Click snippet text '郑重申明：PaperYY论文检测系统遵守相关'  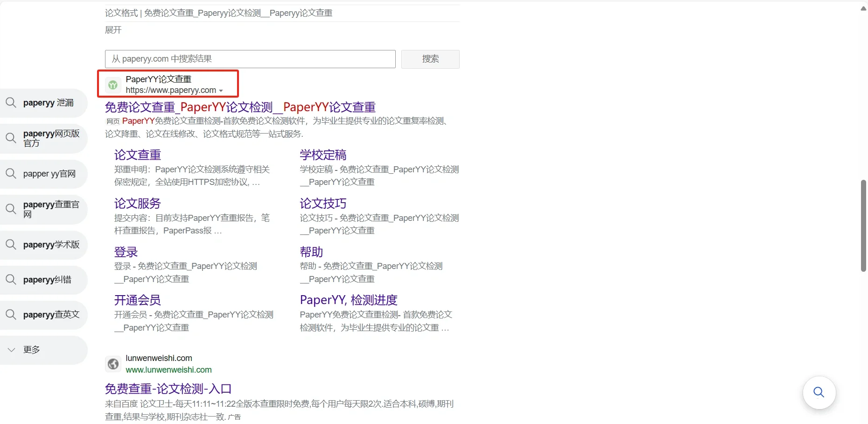[x=192, y=170]
